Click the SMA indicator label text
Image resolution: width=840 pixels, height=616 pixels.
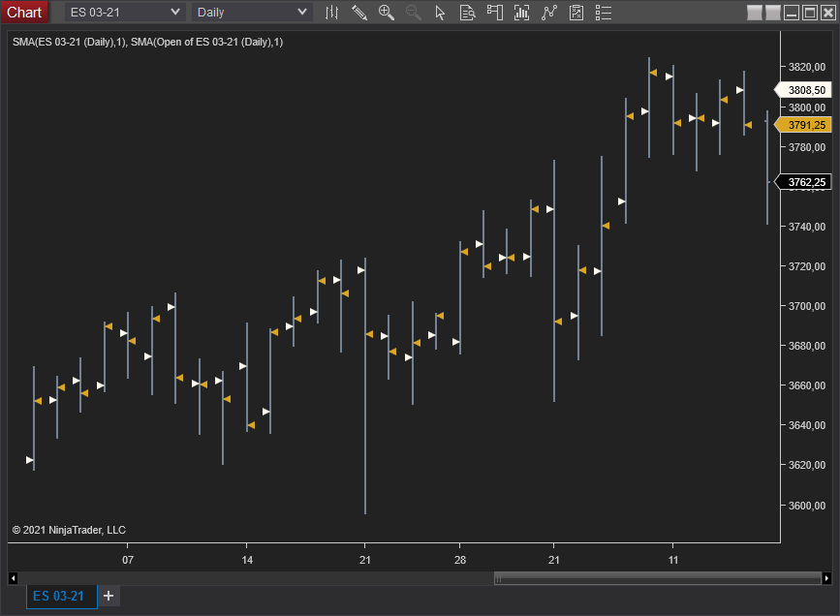pyautogui.click(x=148, y=42)
